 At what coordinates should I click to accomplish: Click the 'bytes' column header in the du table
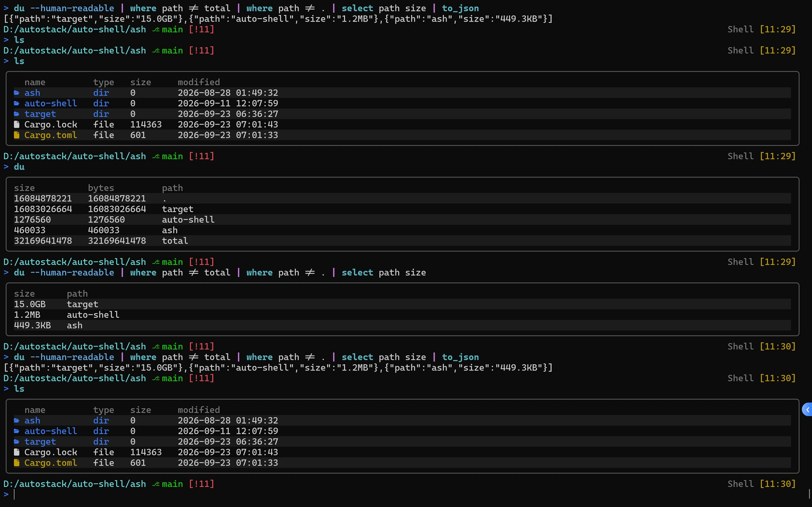tap(101, 188)
